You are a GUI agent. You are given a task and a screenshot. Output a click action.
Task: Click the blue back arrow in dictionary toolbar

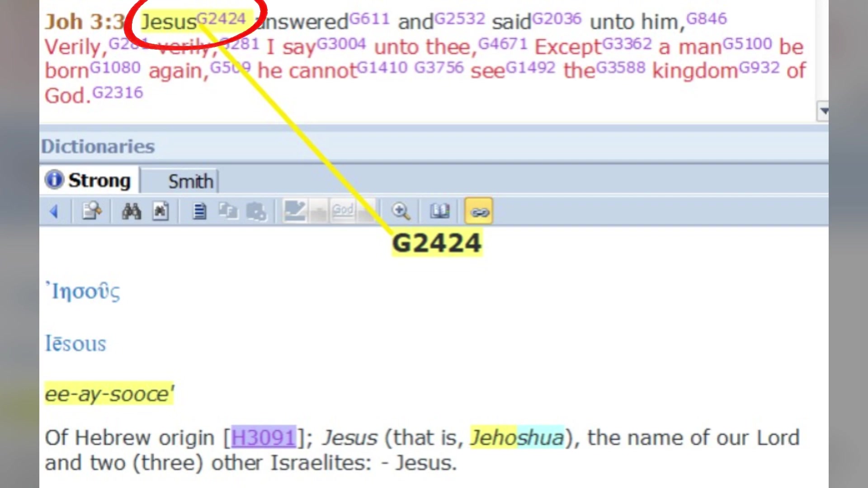(x=54, y=211)
